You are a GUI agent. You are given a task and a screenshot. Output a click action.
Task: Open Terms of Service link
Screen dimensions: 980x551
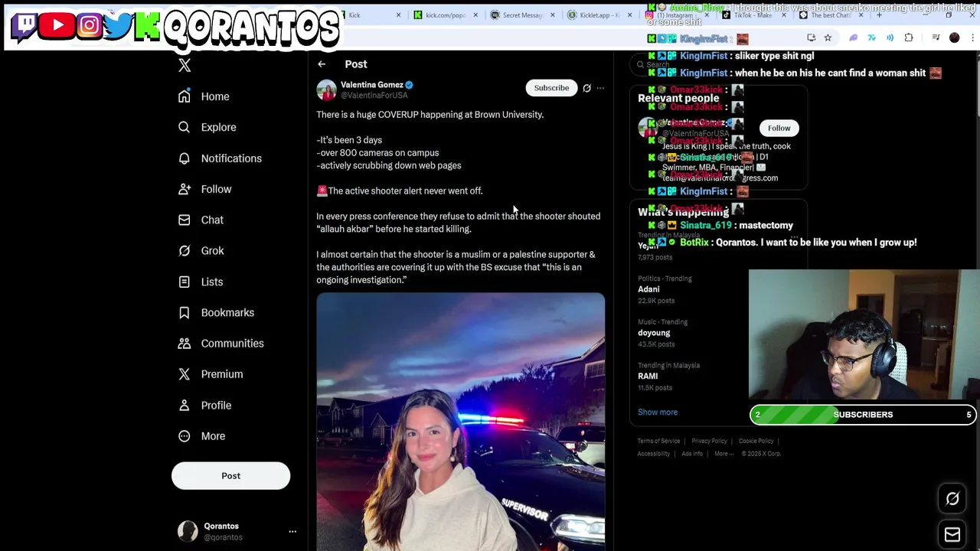pyautogui.click(x=658, y=442)
